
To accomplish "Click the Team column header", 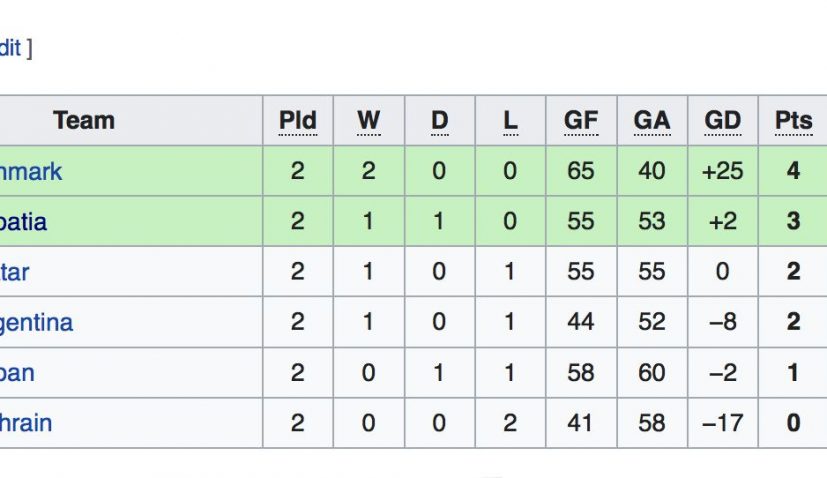I will pyautogui.click(x=84, y=121).
